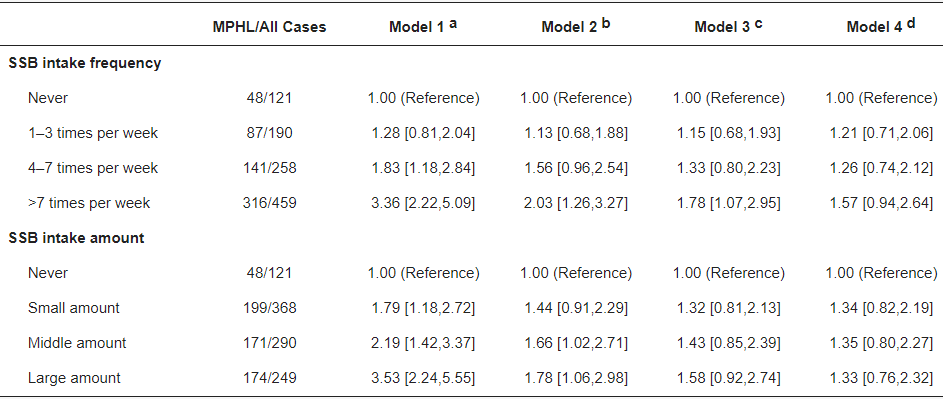Click the Model 1 column header
This screenshot has height=399, width=943.
423,26
